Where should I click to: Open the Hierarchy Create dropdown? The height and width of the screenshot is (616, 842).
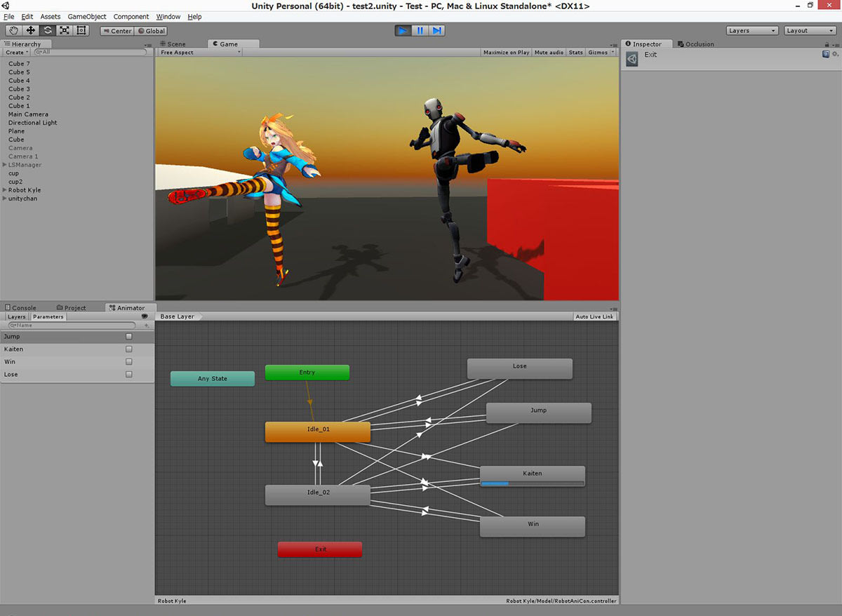pos(16,53)
